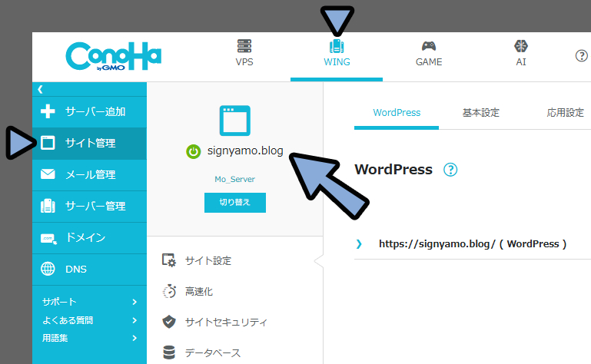This screenshot has width=591, height=364.
Task: Collapse the left sidebar with the chevron
Action: 40,89
